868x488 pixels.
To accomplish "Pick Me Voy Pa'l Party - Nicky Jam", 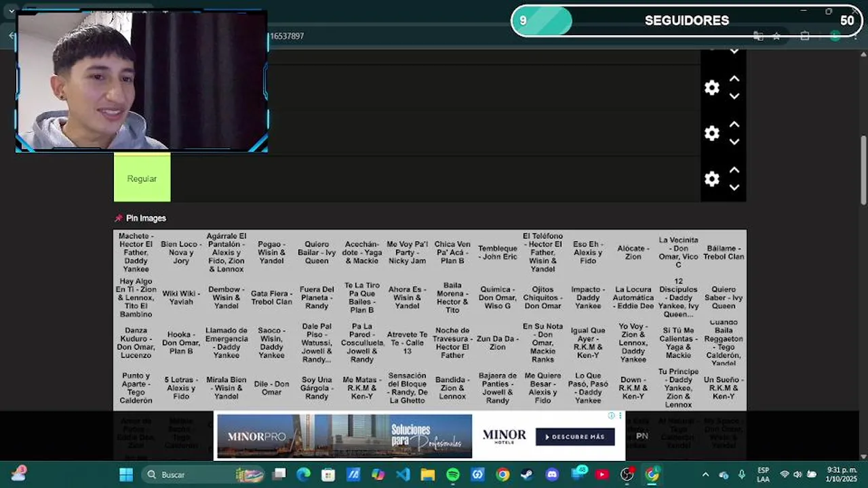I will pyautogui.click(x=407, y=252).
